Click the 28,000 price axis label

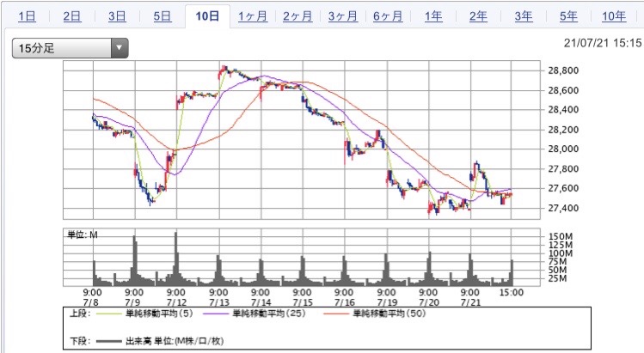[x=563, y=149]
